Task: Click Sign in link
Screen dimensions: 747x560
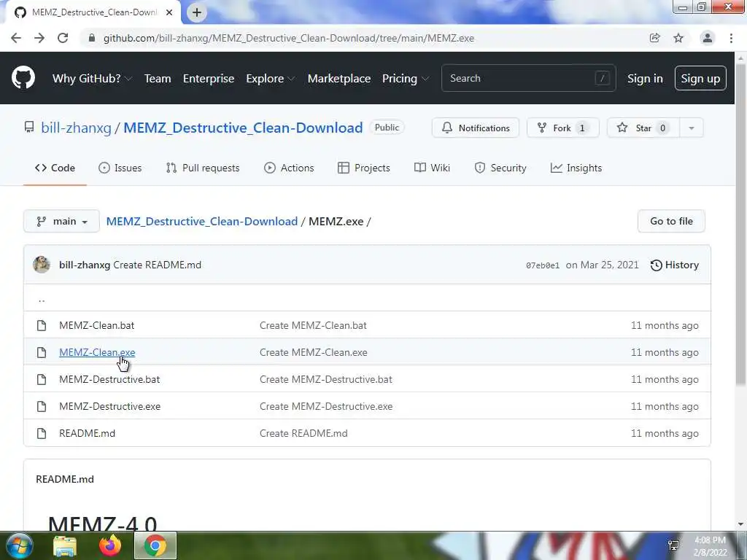Action: tap(645, 78)
